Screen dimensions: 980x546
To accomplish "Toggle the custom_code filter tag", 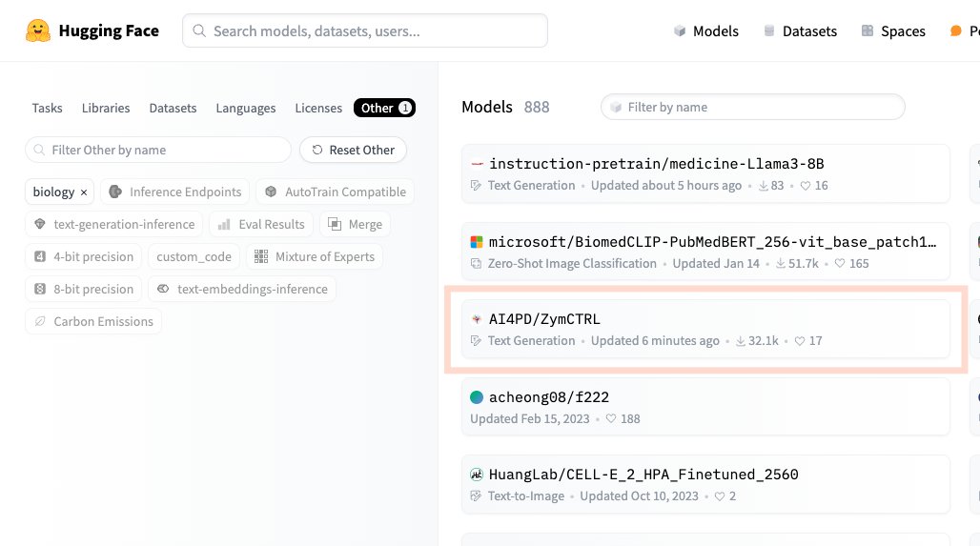I will click(x=194, y=256).
